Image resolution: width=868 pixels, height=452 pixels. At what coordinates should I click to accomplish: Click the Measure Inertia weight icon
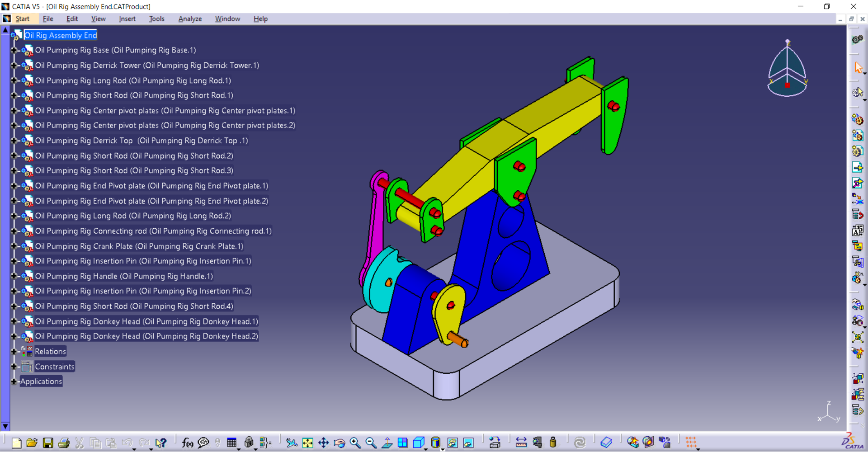553,443
